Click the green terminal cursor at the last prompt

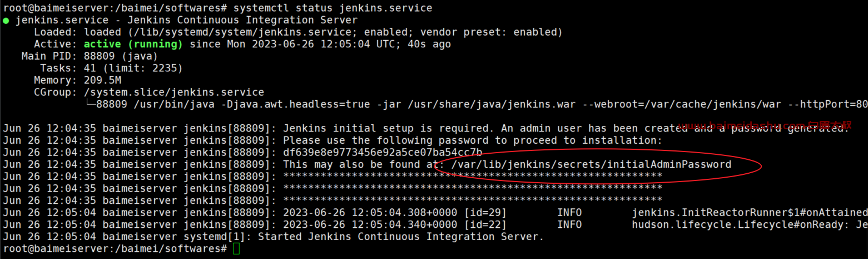236,249
